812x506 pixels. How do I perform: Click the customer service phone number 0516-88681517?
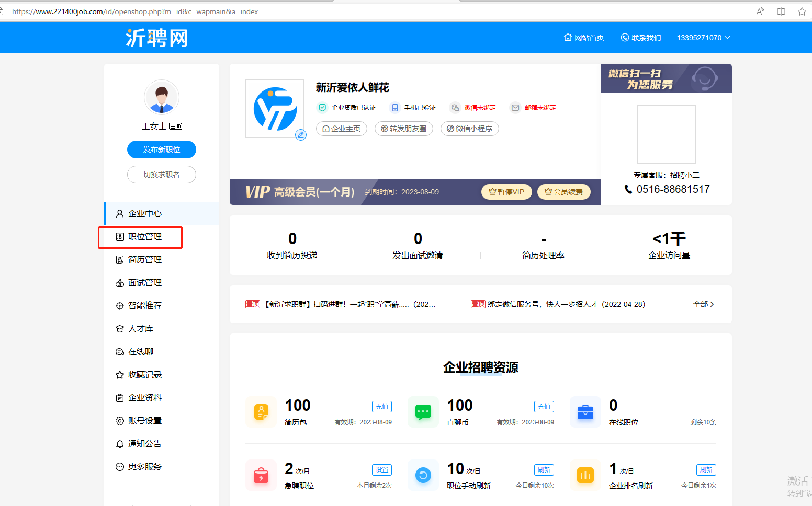pyautogui.click(x=673, y=189)
